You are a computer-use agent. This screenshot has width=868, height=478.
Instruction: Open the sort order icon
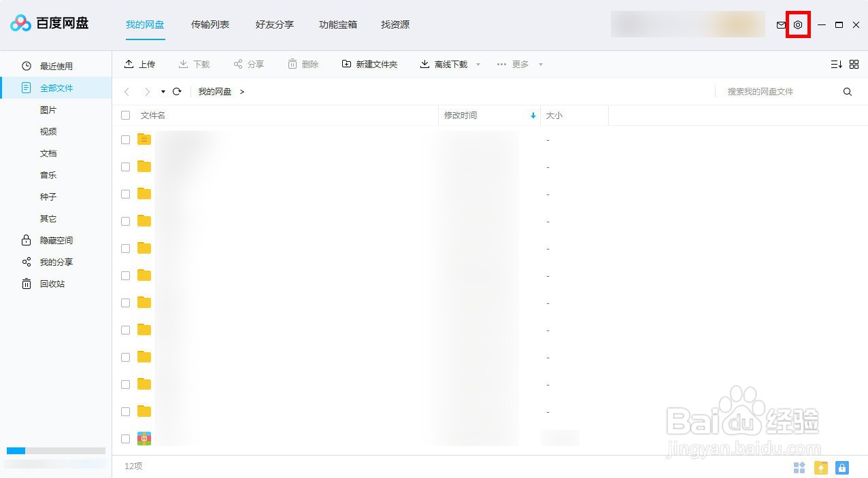836,64
